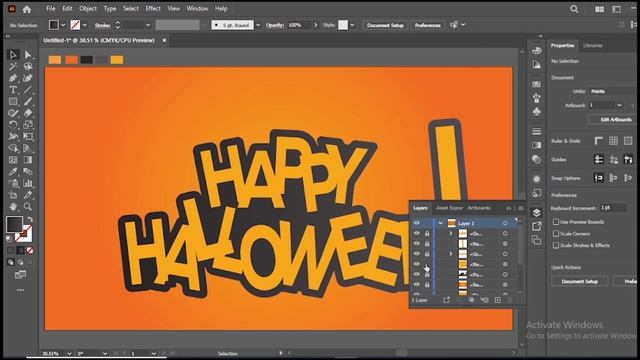Open graphic Style dropdown arrow
The width and height of the screenshot is (640, 360).
[353, 25]
